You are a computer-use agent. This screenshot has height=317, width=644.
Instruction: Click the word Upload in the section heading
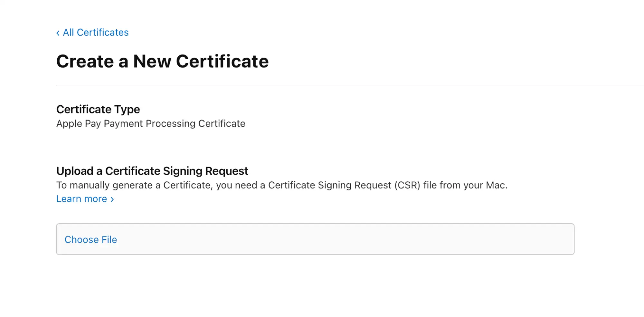[x=75, y=171]
